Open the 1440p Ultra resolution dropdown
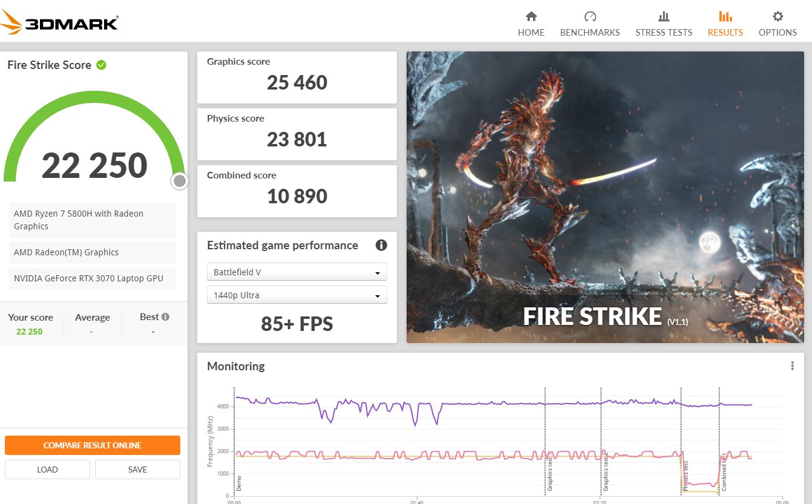This screenshot has height=504, width=812. tap(297, 295)
